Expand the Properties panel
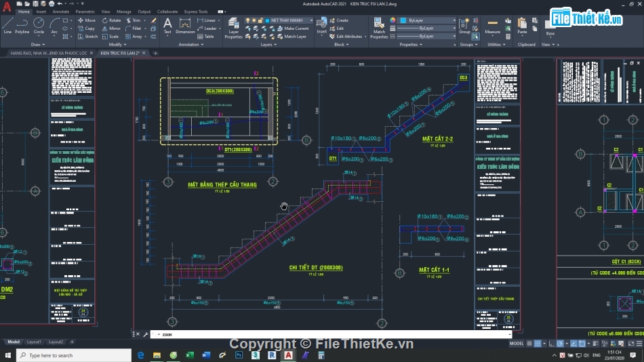This screenshot has width=644, height=362. coord(411,44)
